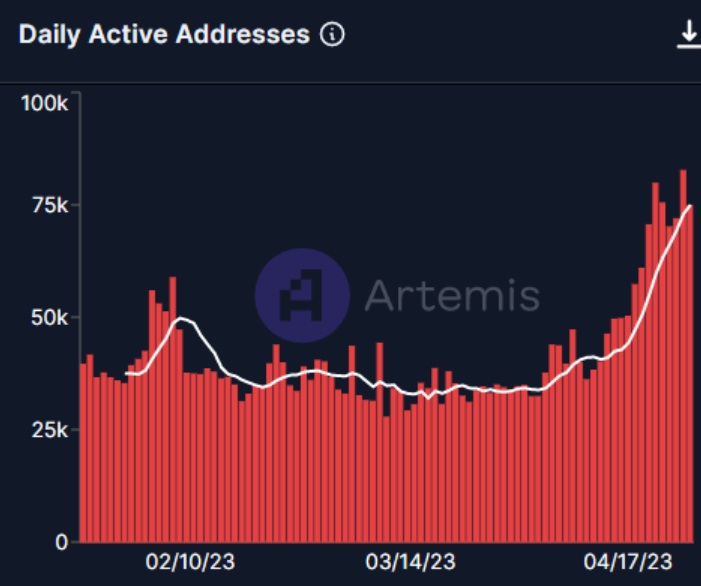
Task: Select the tallest bar of the April spike
Action: 683,356
